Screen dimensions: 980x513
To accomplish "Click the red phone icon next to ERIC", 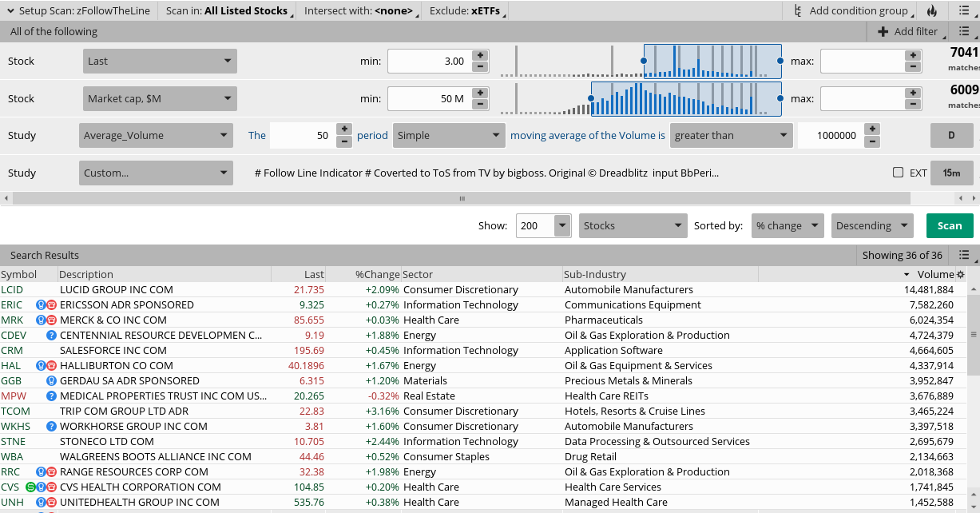I will pyautogui.click(x=52, y=305).
